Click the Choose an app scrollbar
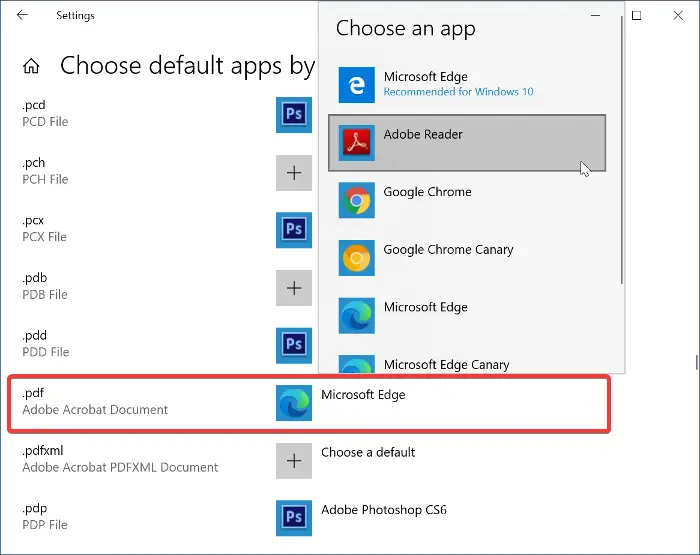 click(621, 150)
